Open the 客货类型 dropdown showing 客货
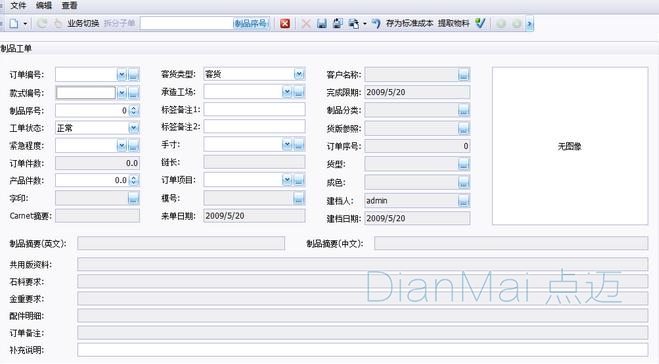 pyautogui.click(x=299, y=74)
